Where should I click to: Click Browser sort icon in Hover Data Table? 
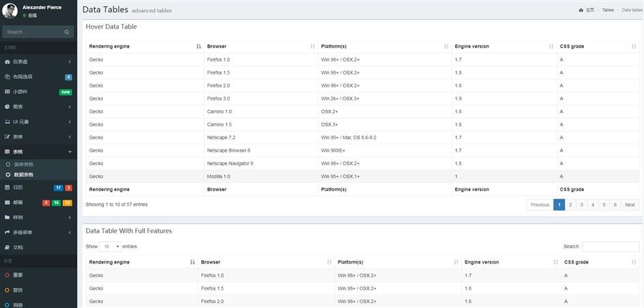click(x=312, y=46)
